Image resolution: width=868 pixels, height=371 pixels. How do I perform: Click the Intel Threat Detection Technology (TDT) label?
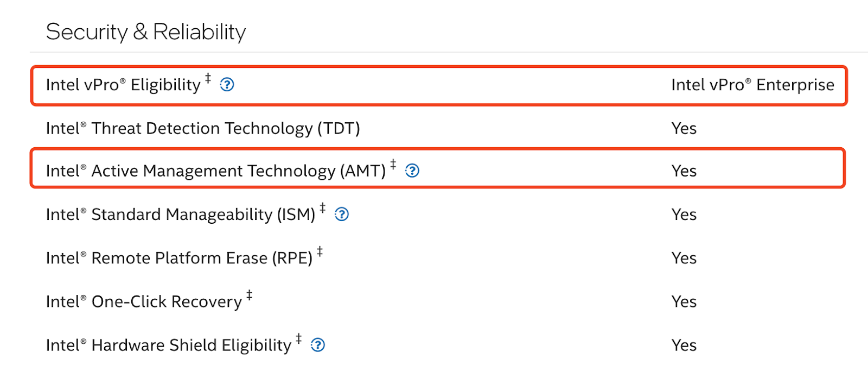point(203,129)
